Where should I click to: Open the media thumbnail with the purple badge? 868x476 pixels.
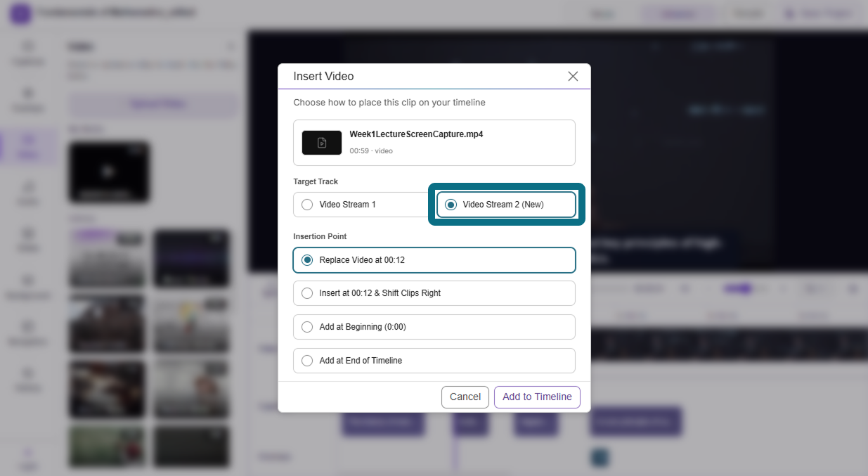pyautogui.click(x=108, y=258)
